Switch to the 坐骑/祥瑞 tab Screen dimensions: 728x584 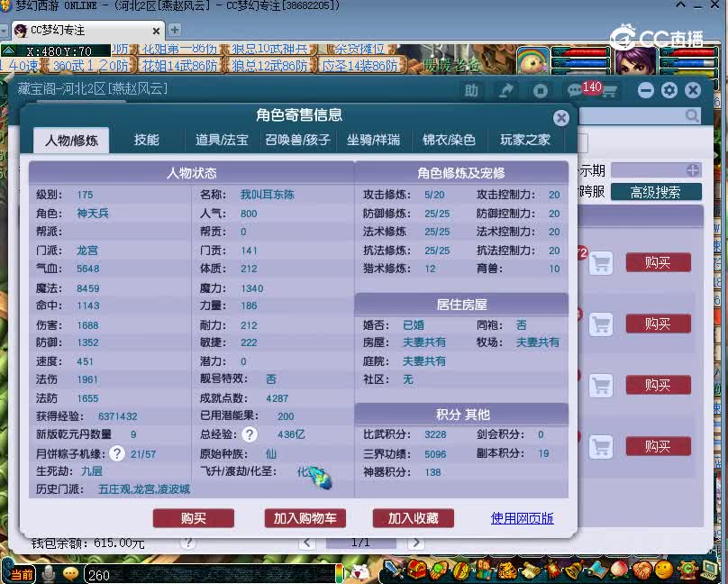pyautogui.click(x=373, y=140)
